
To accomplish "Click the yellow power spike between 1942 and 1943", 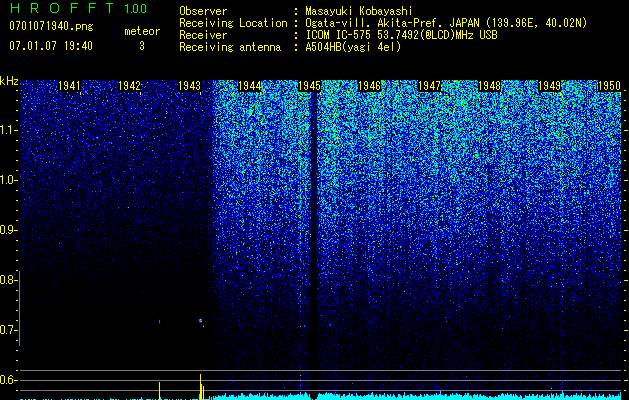I will point(160,391).
